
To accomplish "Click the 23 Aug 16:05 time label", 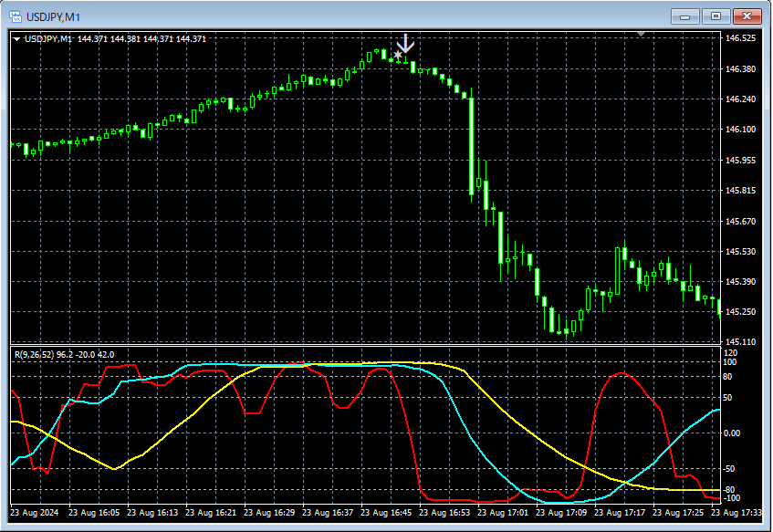I will click(x=94, y=512).
